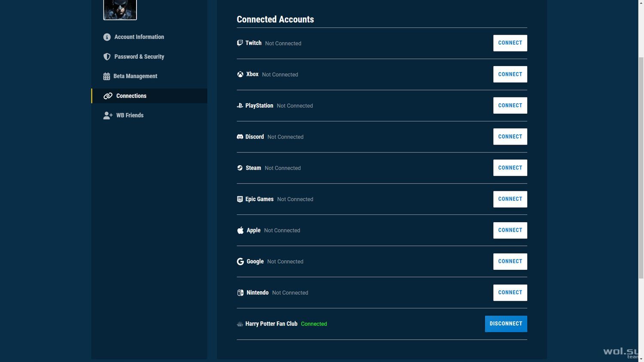Viewport: 644px width, 362px height.
Task: Connect the Epic Games account
Action: click(x=510, y=199)
